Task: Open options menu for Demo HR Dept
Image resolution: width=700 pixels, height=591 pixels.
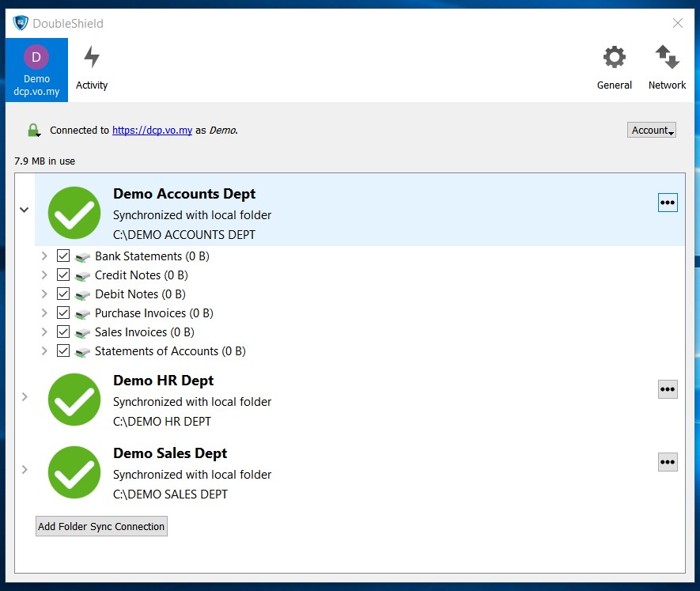Action: tap(668, 389)
